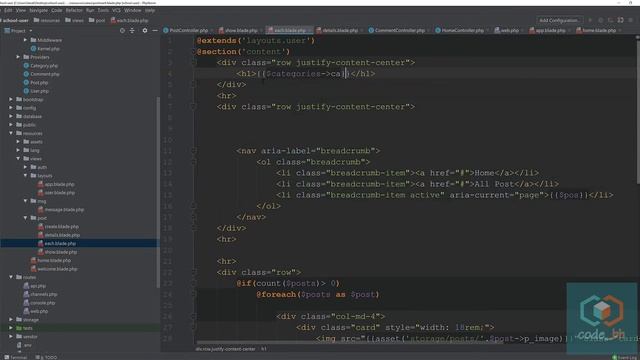This screenshot has width=640, height=360.
Task: Select create.blade.php in project tree
Action: point(58,227)
